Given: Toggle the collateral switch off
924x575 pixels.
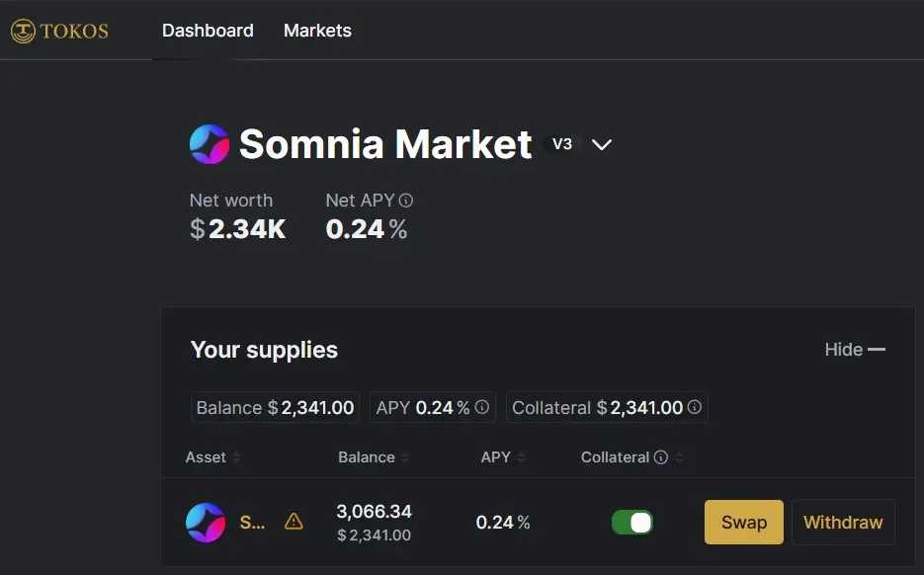Looking at the screenshot, I should click(x=632, y=522).
